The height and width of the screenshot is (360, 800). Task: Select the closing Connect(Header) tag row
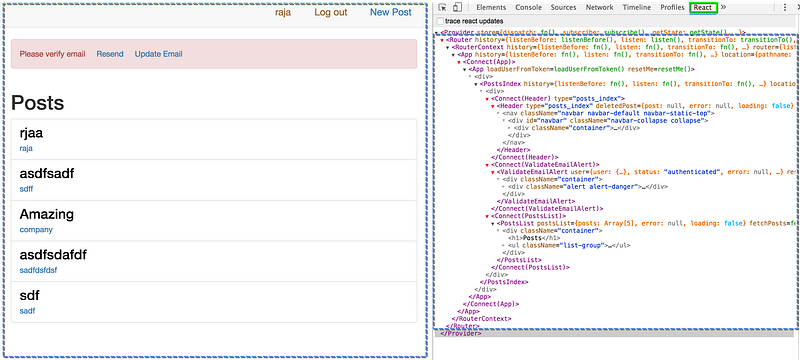pyautogui.click(x=525, y=158)
